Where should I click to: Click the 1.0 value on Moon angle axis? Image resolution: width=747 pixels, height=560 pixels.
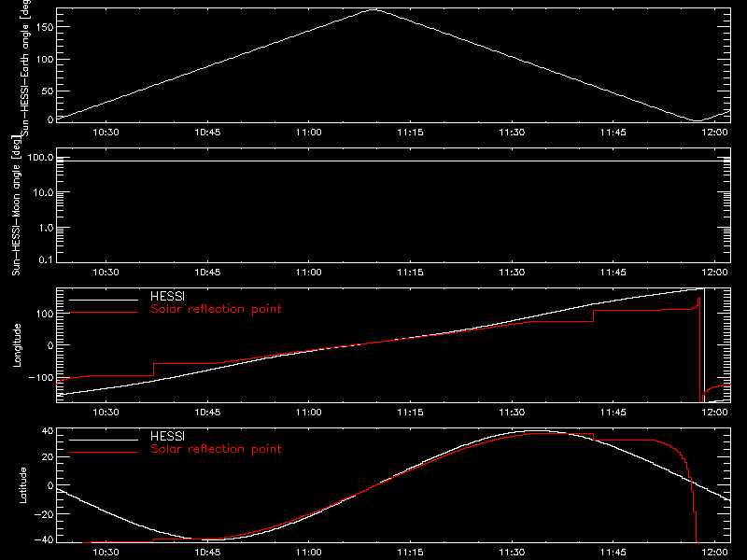pos(46,228)
